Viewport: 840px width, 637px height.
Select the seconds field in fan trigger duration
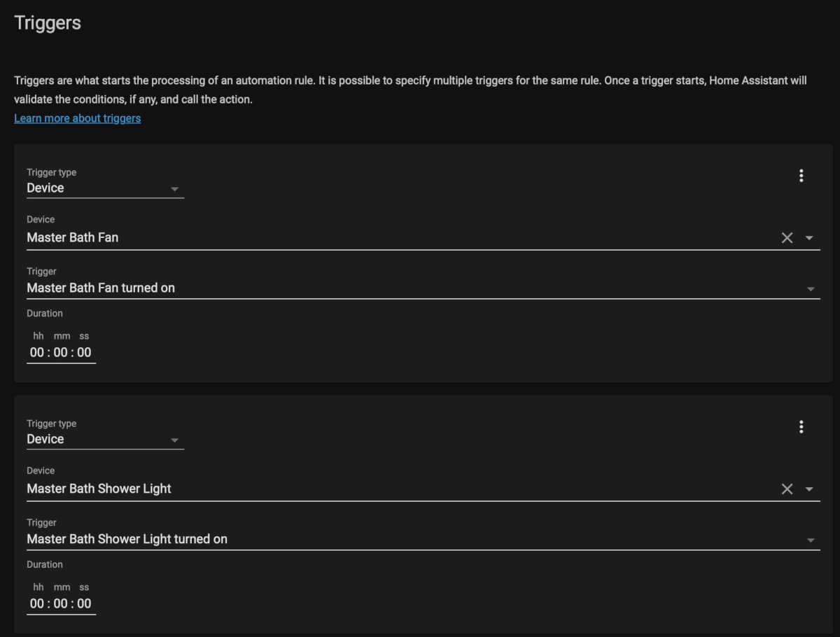click(85, 353)
